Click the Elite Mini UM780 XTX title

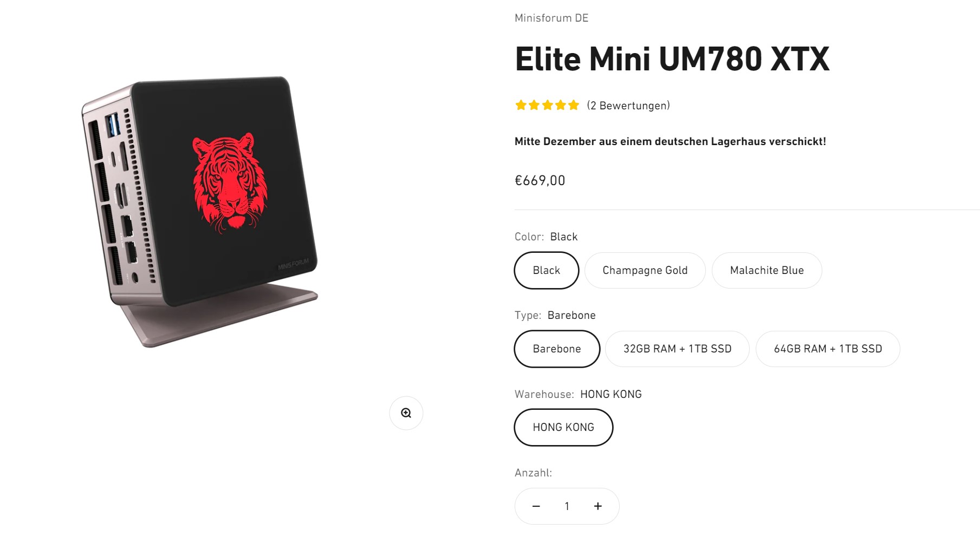coord(672,58)
